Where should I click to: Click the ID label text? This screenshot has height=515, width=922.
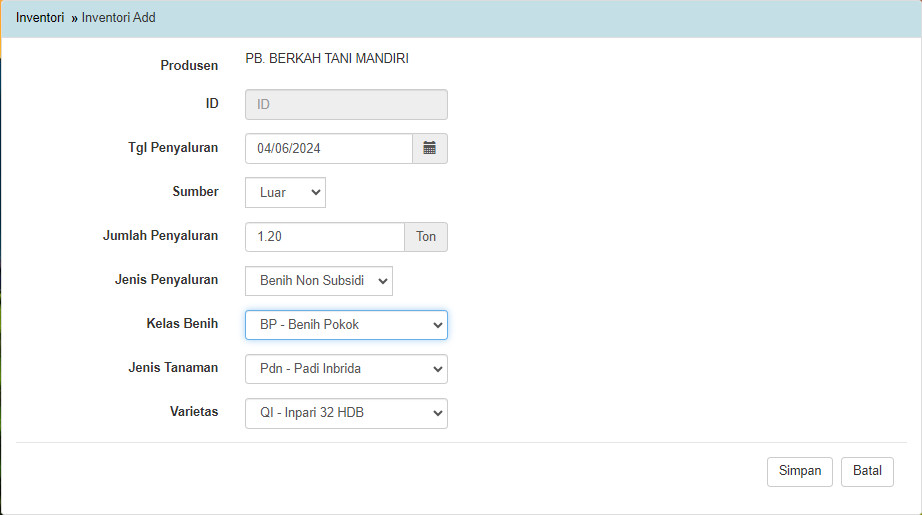pos(212,103)
